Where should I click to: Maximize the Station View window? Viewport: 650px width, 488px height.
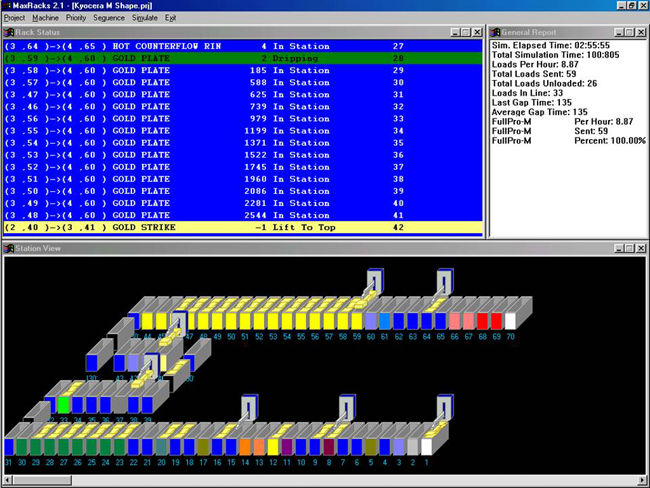tap(630, 248)
